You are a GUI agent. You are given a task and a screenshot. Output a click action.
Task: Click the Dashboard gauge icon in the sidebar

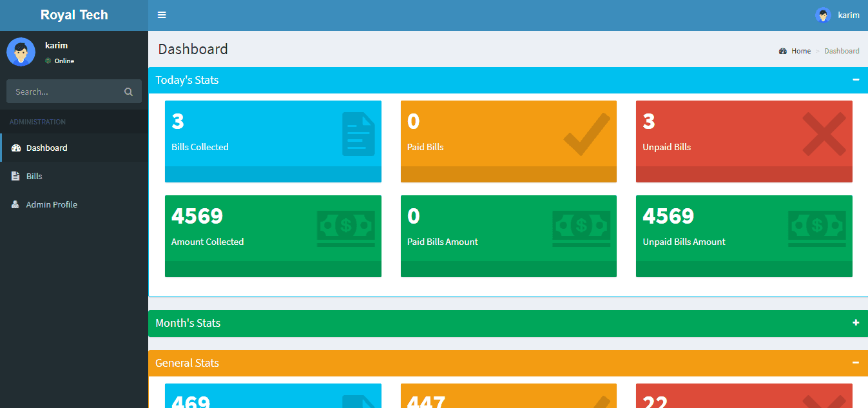16,148
